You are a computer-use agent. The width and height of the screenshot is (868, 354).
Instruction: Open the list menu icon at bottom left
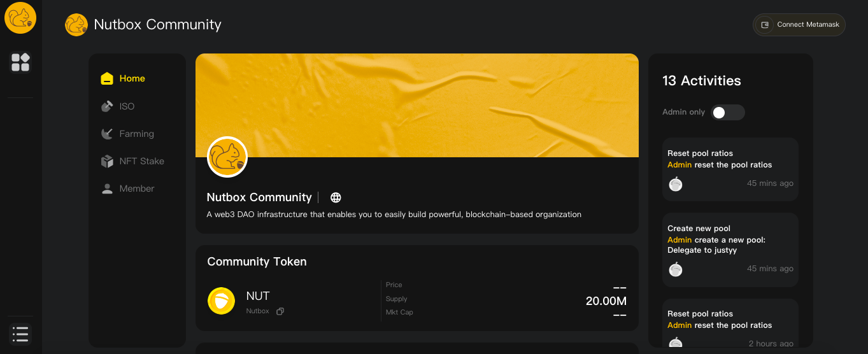coord(20,334)
